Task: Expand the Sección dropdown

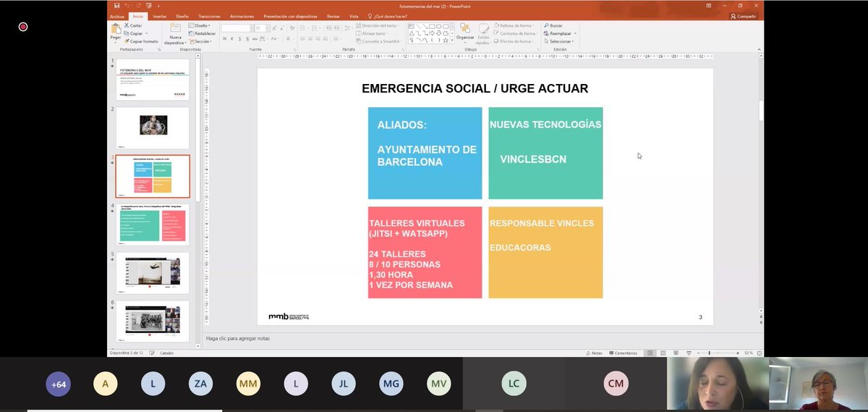Action: 201,41
